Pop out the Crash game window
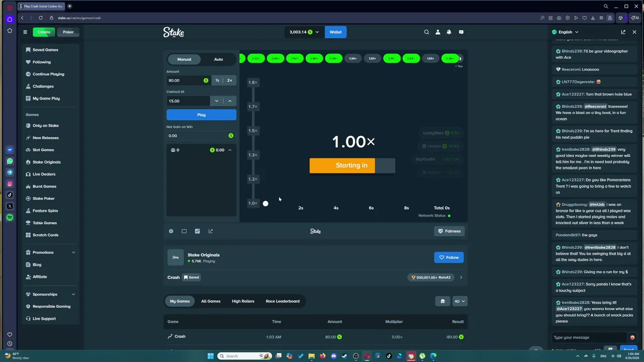Viewport: 644px width, 362px height. point(210,231)
